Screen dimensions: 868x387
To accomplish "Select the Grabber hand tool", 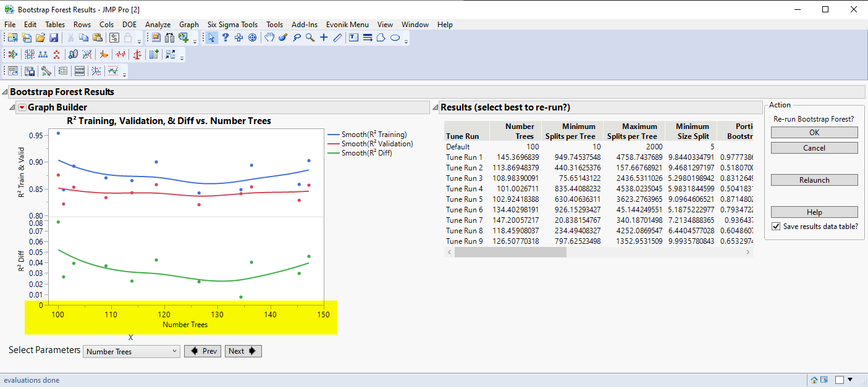I will point(269,38).
